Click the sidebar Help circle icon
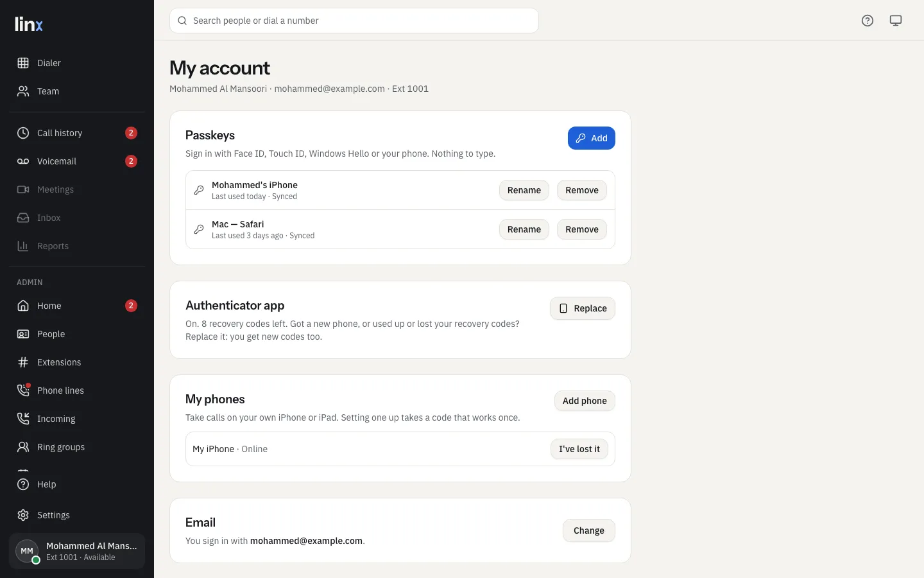This screenshot has width=924, height=578. (x=23, y=484)
